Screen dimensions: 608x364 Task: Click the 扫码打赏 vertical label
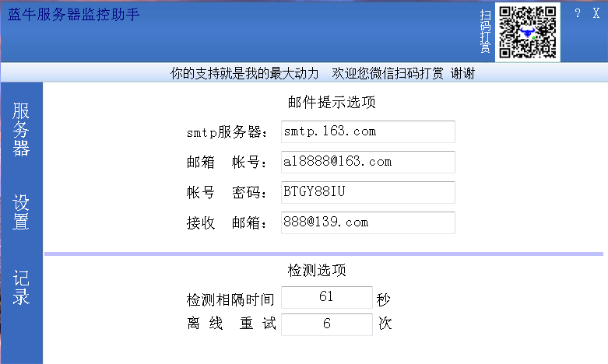(x=486, y=32)
